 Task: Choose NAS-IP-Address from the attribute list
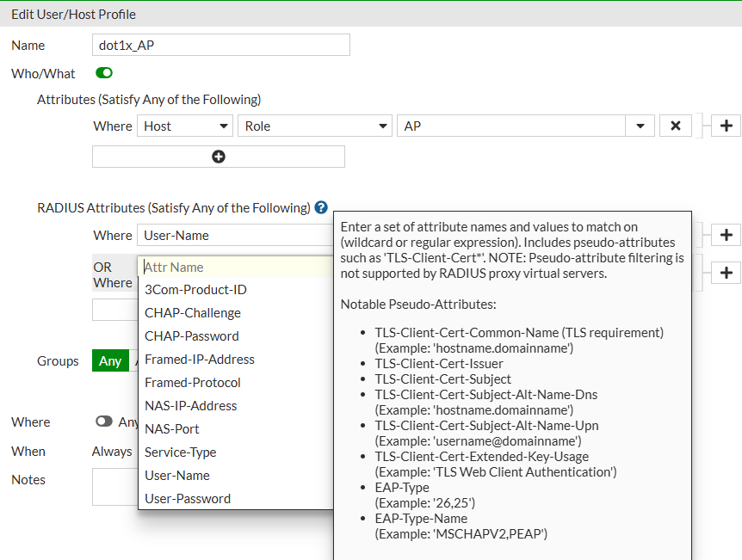coord(191,406)
